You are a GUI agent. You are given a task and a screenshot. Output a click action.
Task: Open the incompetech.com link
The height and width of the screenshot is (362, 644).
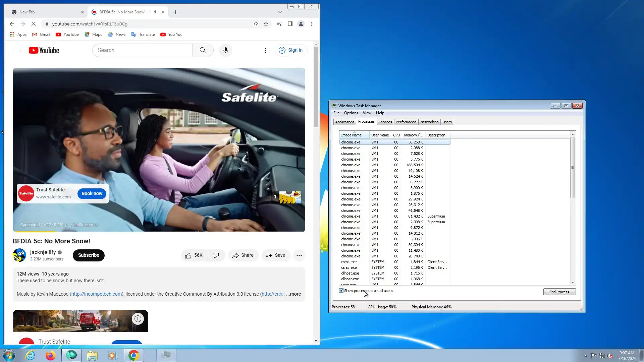96,294
